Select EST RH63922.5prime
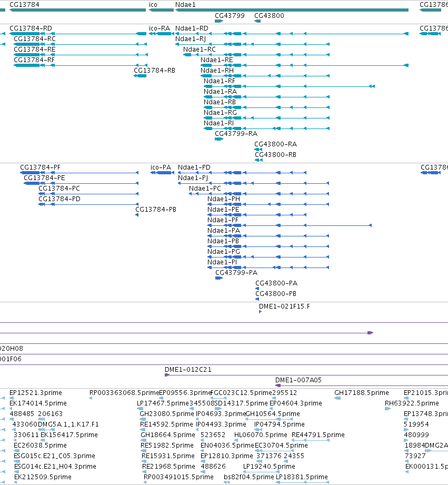Viewport: 448px width, 485px height. [x=412, y=403]
